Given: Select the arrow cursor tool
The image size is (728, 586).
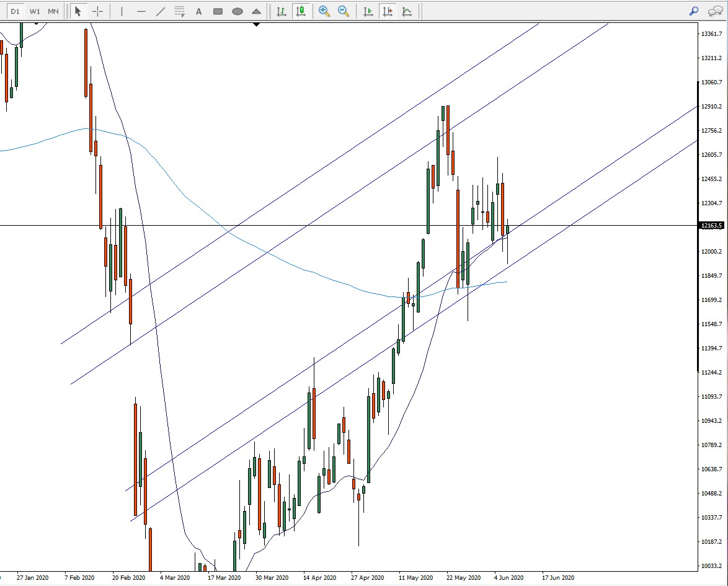Looking at the screenshot, I should click(78, 11).
